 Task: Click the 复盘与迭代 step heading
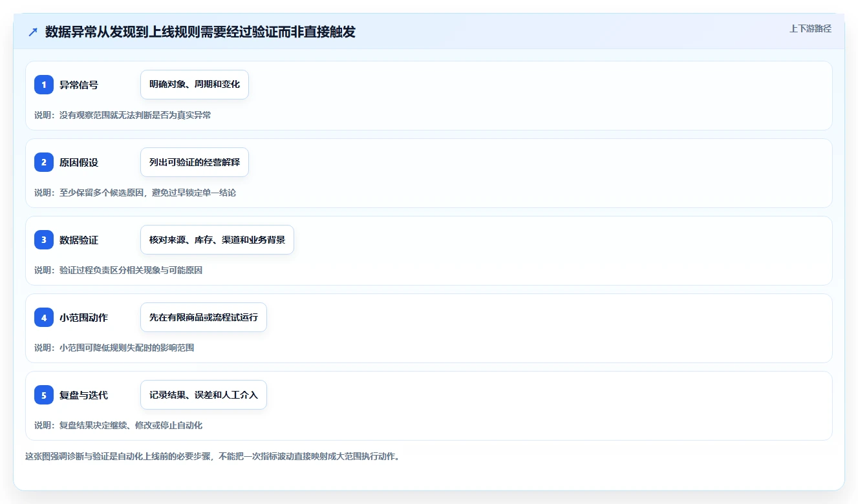84,395
